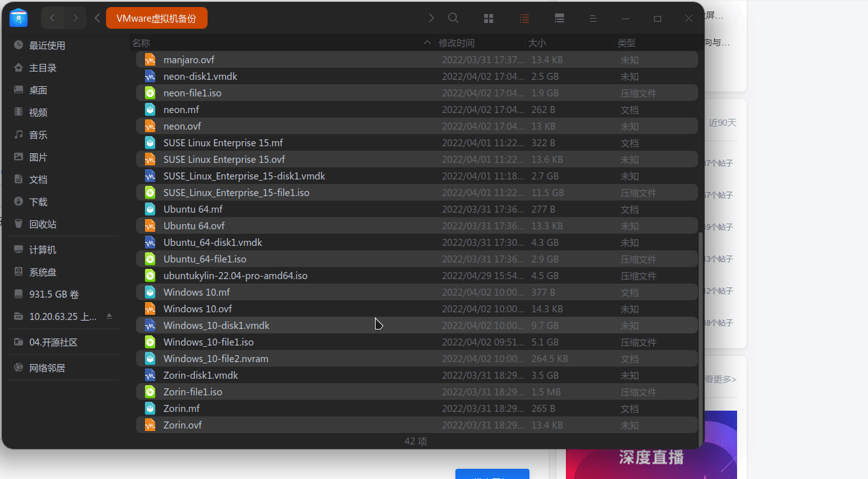Select the file name Ubuntu 64.ovf
The height and width of the screenshot is (479, 868).
tap(194, 225)
